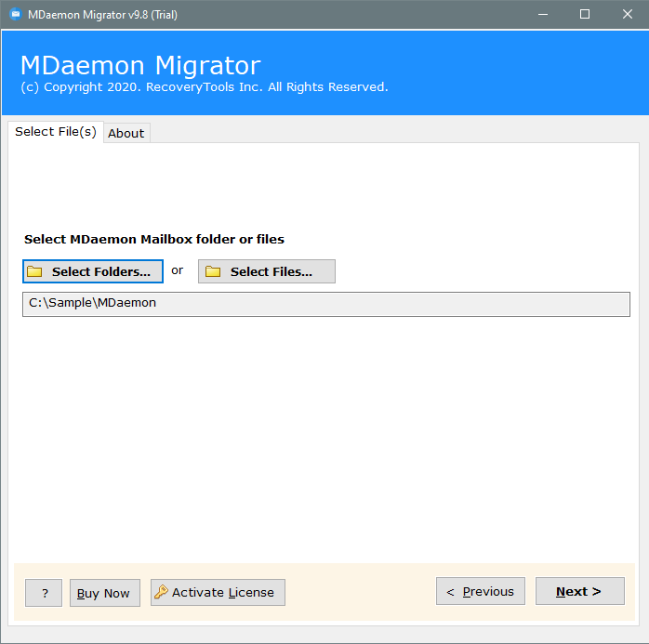Proceed with the Next button
The image size is (649, 644).
click(580, 591)
